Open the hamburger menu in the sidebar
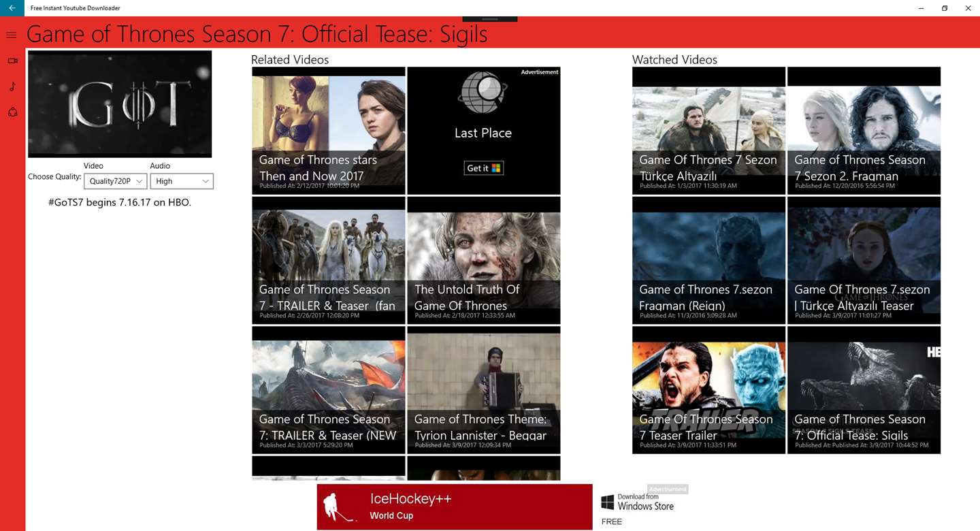 tap(12, 35)
